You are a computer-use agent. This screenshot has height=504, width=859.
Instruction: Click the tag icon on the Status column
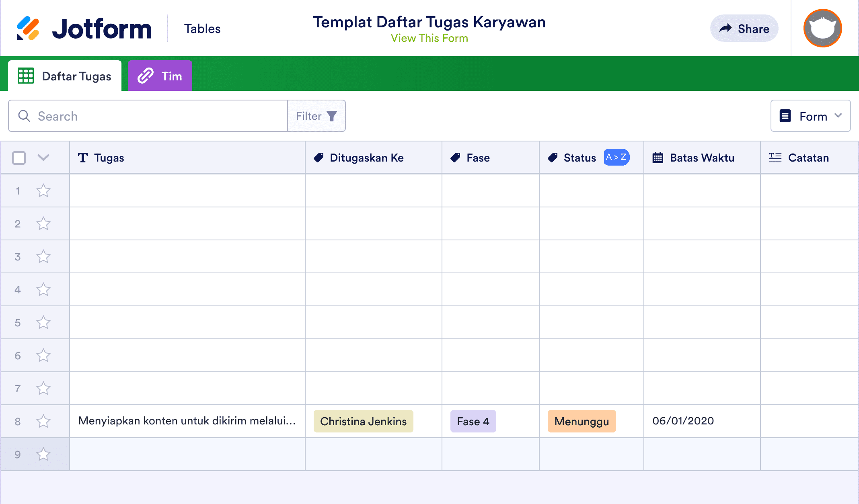click(x=552, y=158)
